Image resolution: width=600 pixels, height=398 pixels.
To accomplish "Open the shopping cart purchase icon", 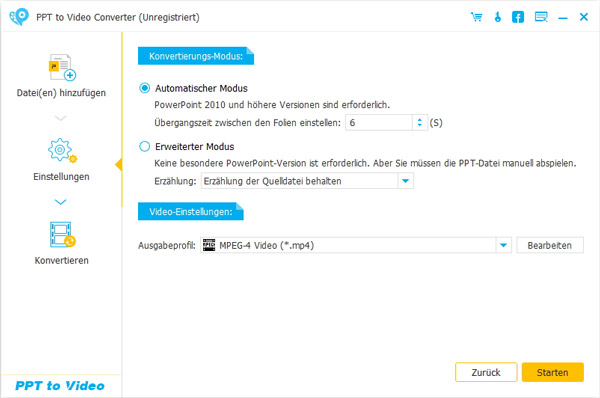I will (476, 17).
